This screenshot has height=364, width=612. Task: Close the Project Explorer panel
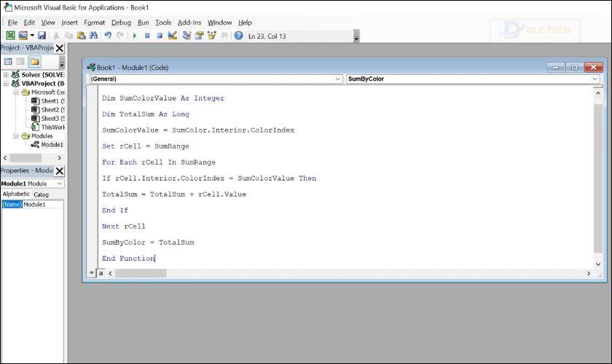point(59,48)
